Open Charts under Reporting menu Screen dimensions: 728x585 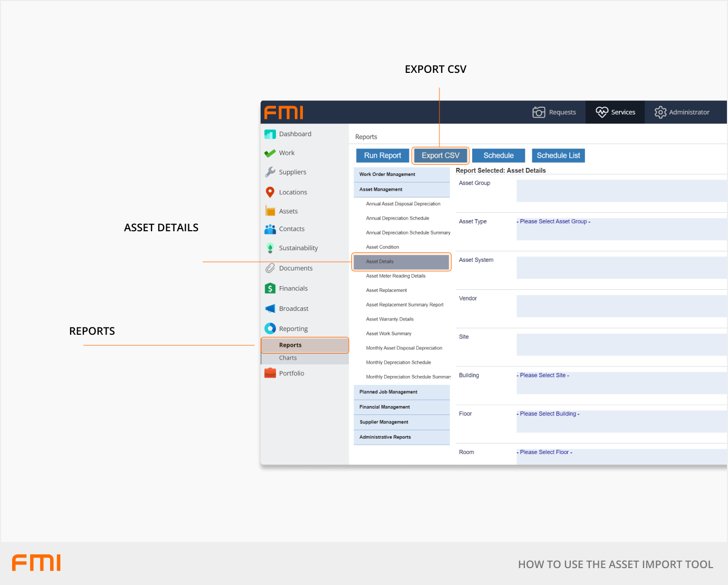288,358
